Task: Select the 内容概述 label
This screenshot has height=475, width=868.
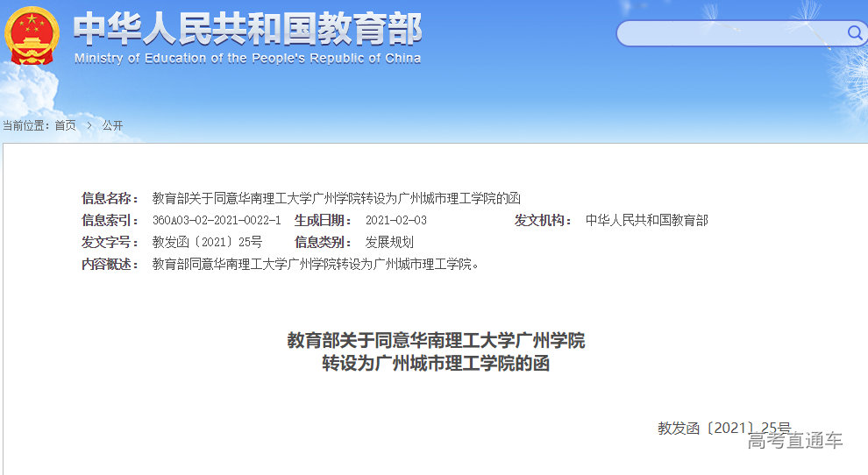Action: coord(110,265)
